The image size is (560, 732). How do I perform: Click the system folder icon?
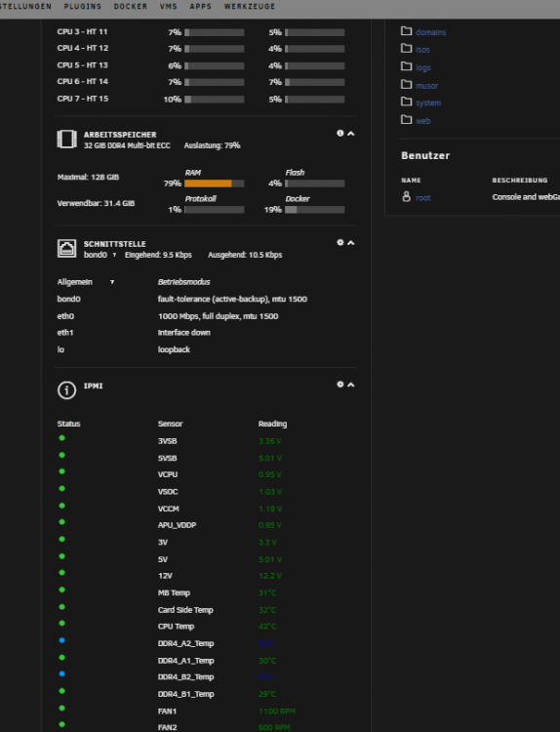point(407,102)
